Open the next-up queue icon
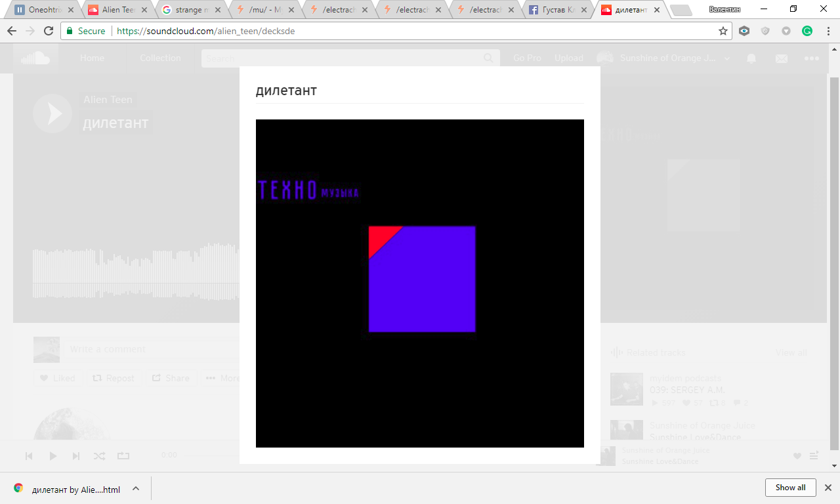 [814, 455]
